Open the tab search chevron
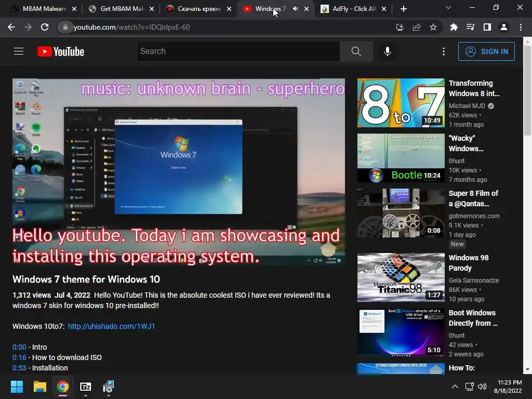 tap(448, 7)
